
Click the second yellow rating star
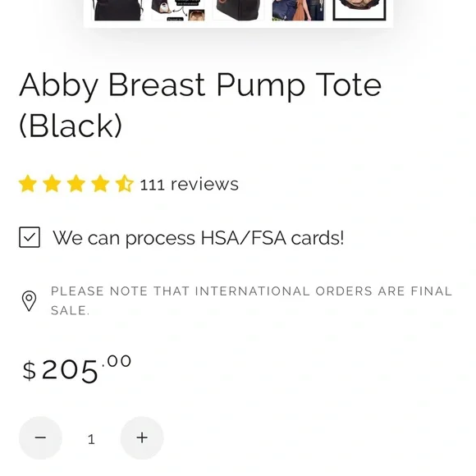coord(52,183)
